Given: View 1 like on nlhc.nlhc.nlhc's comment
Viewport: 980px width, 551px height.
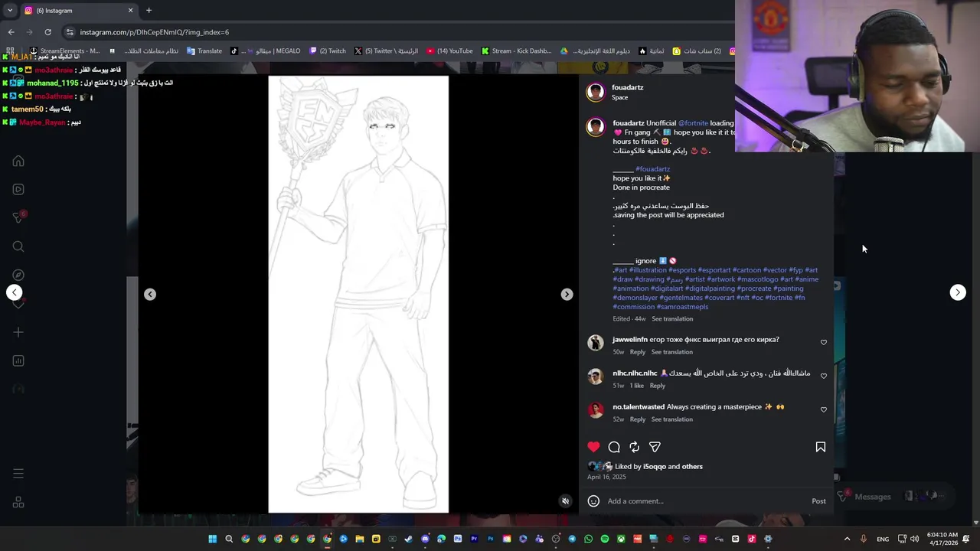Looking at the screenshot, I should point(636,386).
